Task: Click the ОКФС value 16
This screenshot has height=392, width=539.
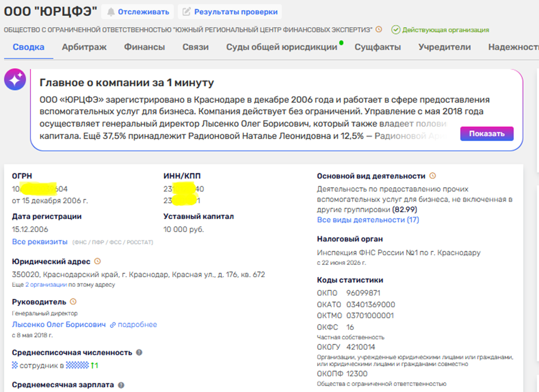Action: [350, 327]
